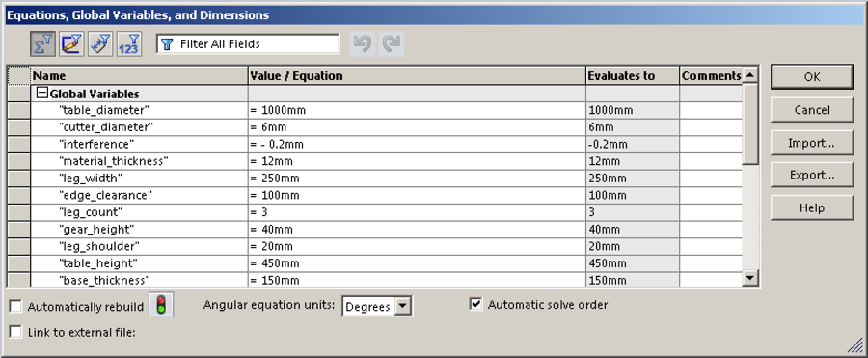Image resolution: width=868 pixels, height=358 pixels.
Task: Switch to Sketch Equation View icon
Action: click(x=71, y=43)
